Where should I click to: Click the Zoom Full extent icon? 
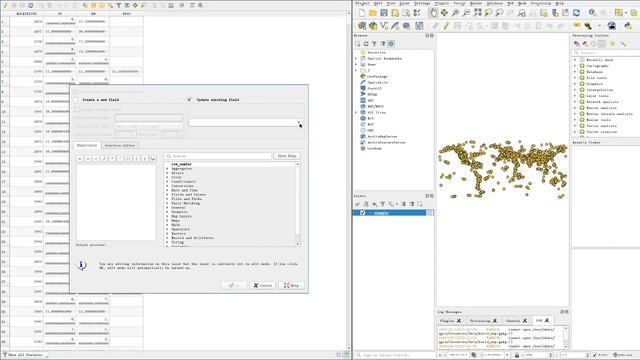[x=478, y=13]
